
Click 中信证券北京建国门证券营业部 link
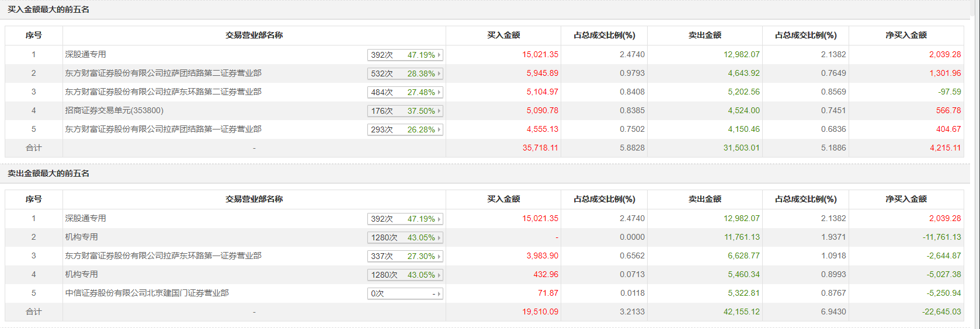[x=147, y=293]
